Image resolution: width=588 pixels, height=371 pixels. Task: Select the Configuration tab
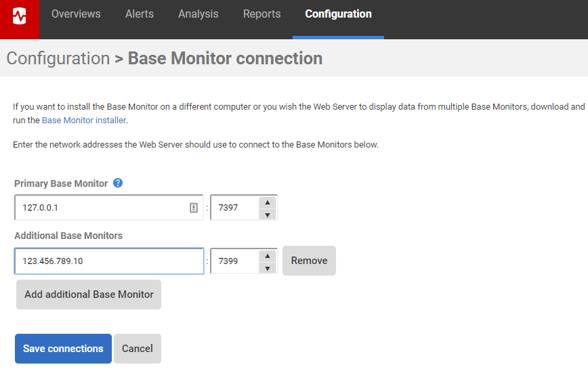tap(338, 14)
